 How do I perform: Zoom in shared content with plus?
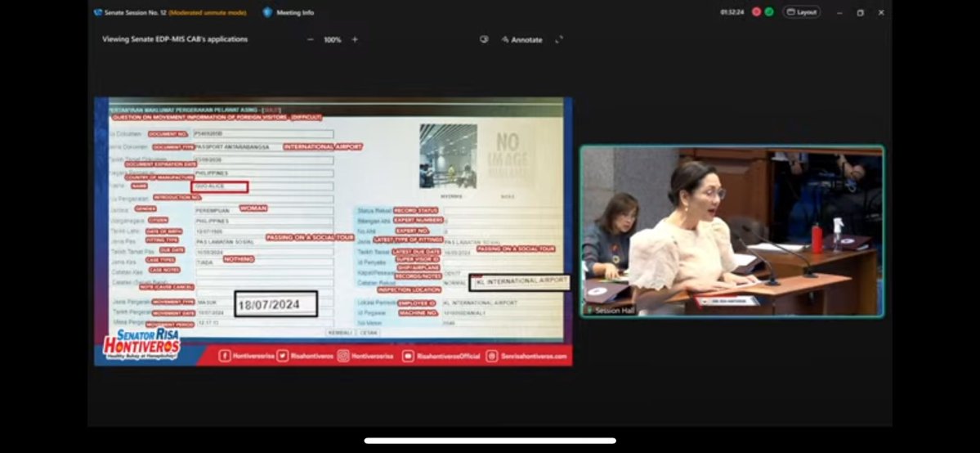point(355,39)
